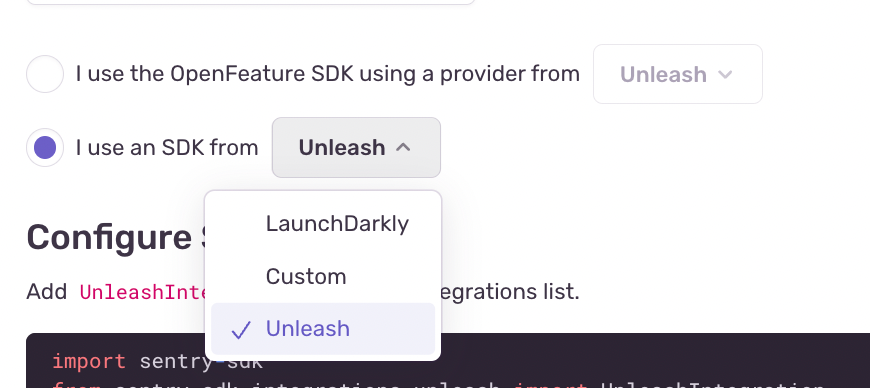Click the "I use the OpenFeature SDK" label
870x388 pixels.
point(327,74)
